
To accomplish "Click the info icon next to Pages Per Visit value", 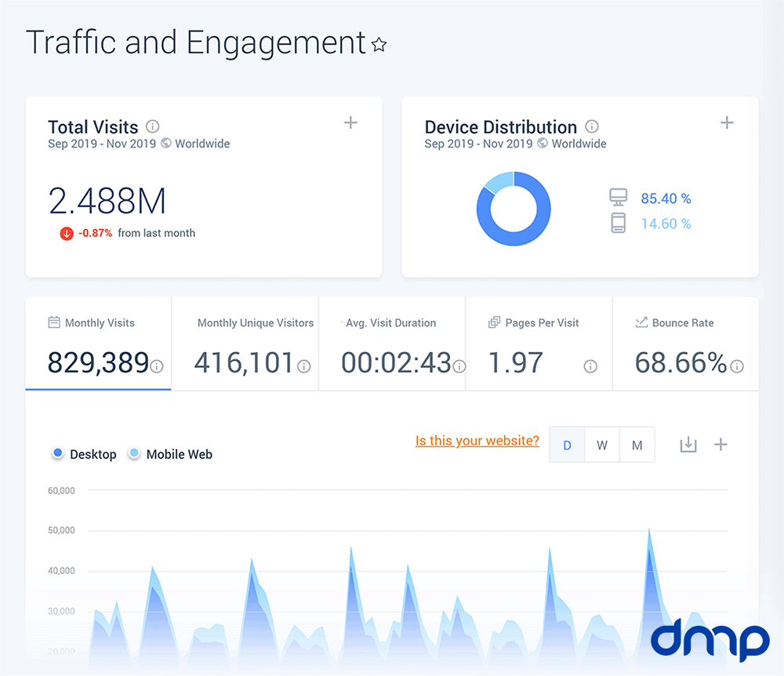I will click(590, 366).
